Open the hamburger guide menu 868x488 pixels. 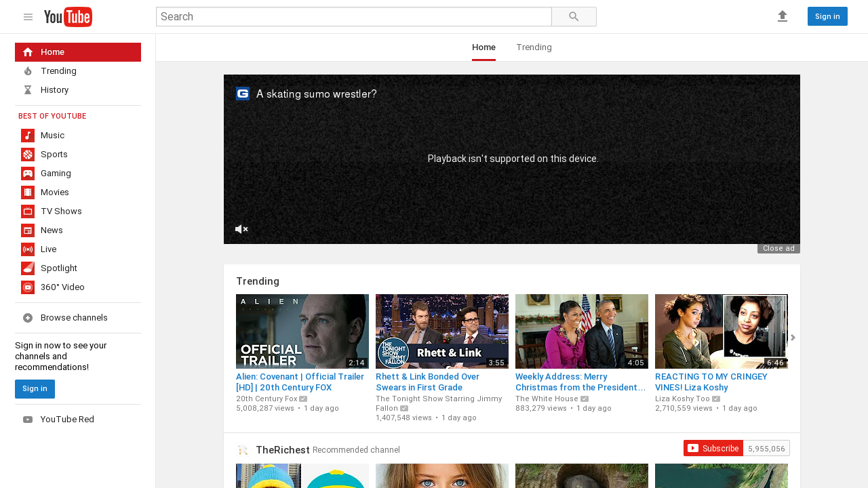coord(28,17)
